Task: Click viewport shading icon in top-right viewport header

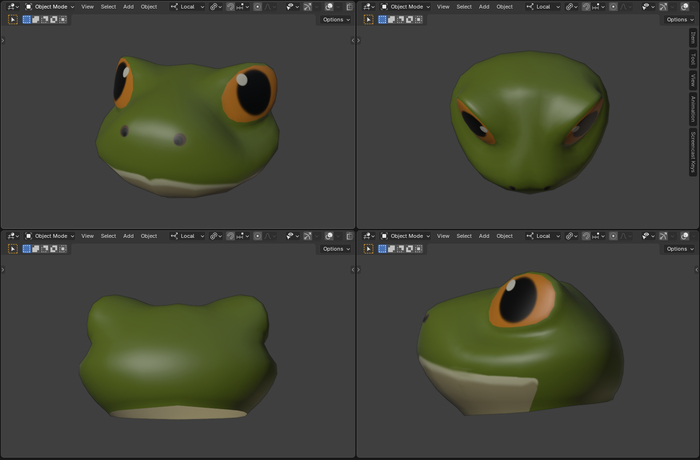Action: click(684, 6)
